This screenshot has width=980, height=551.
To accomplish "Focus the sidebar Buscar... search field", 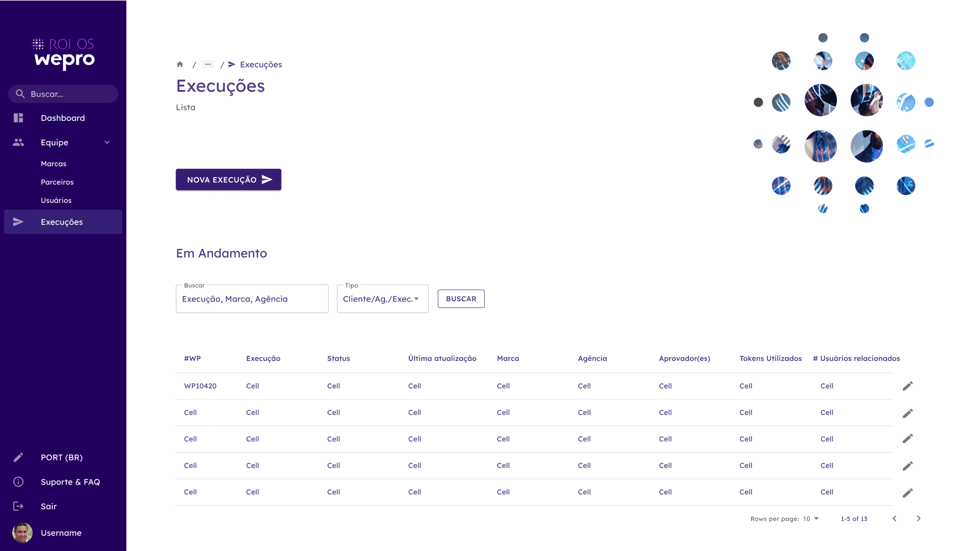I will 63,94.
